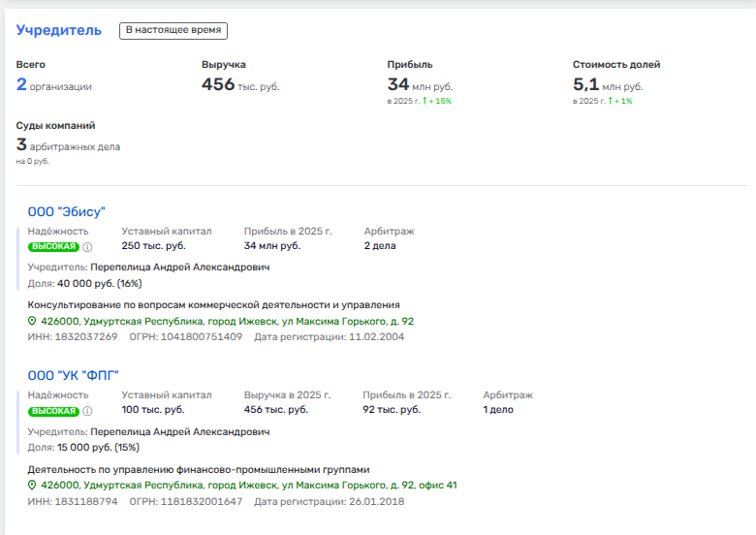The width and height of the screenshot is (756, 535).
Task: Click '2 дела' arbitration value for Эбису
Action: click(380, 246)
